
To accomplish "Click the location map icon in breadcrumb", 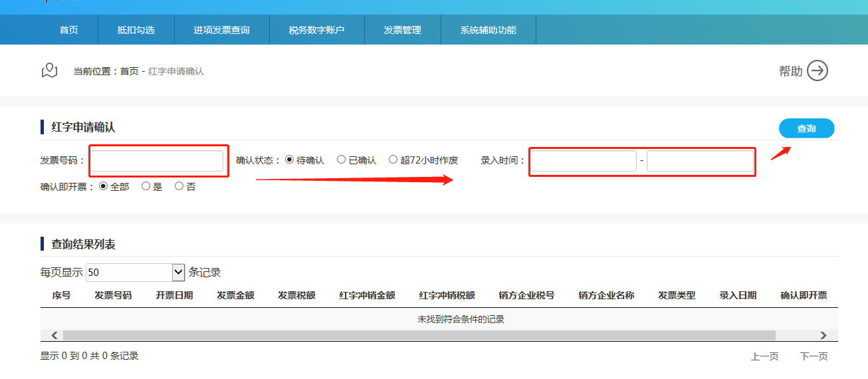I will tap(49, 70).
